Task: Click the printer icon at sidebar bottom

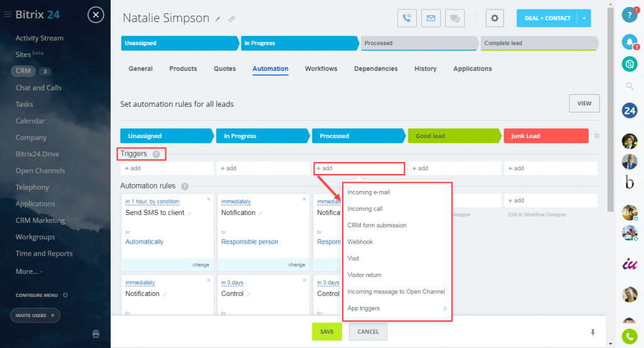Action: click(96, 334)
